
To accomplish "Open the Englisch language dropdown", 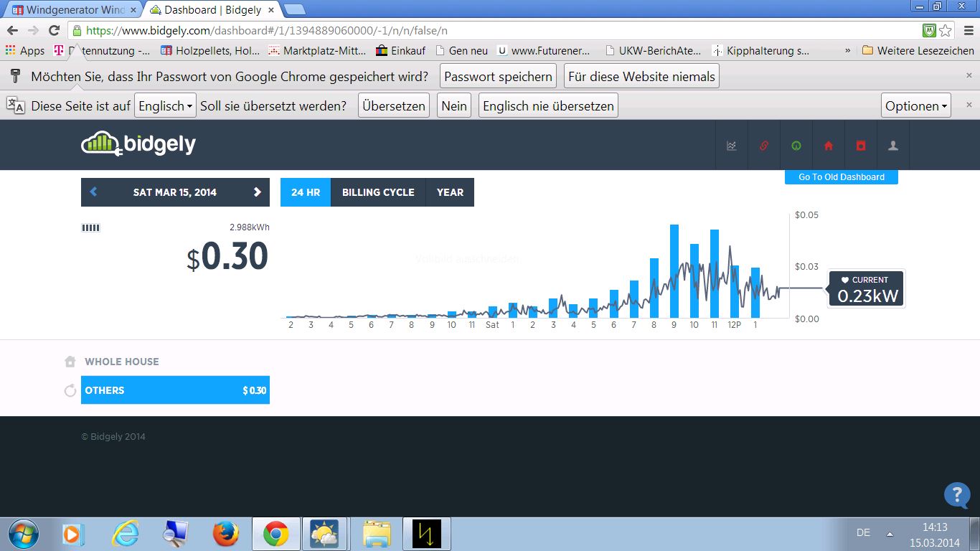I will click(x=166, y=106).
